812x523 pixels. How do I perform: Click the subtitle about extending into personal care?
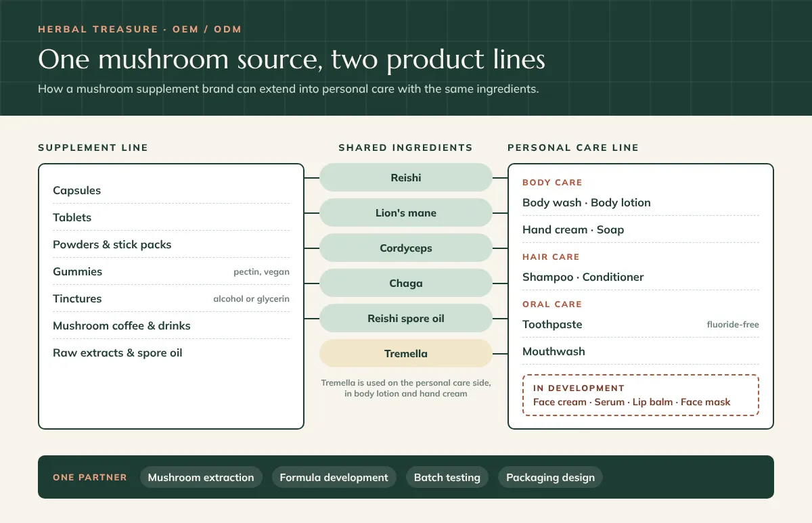[288, 89]
